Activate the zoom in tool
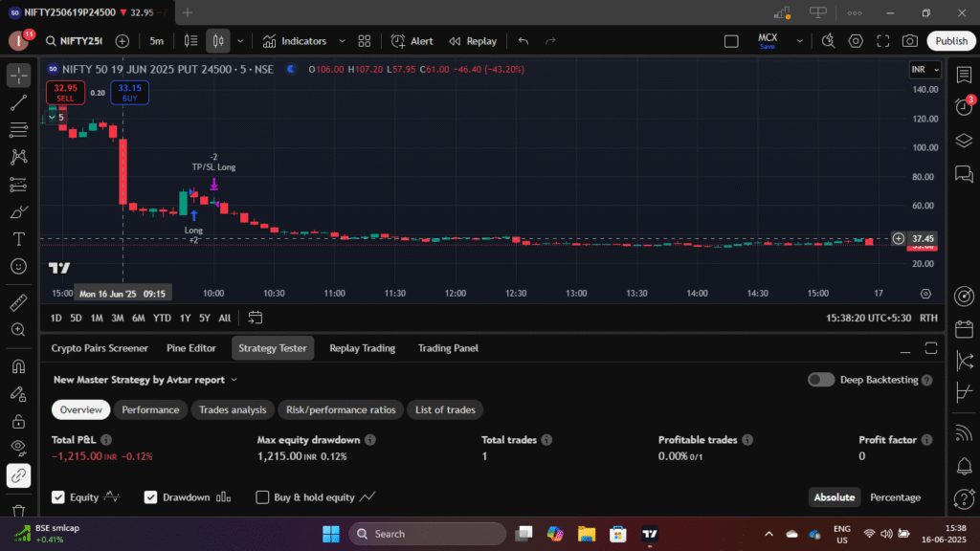980x551 pixels. click(x=19, y=330)
